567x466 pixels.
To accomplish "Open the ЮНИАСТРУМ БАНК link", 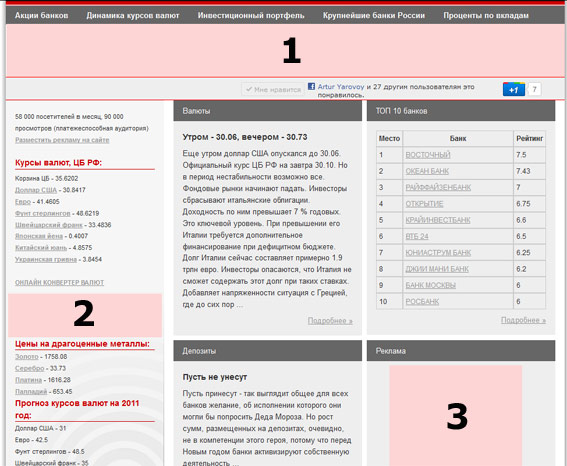I will 438,252.
